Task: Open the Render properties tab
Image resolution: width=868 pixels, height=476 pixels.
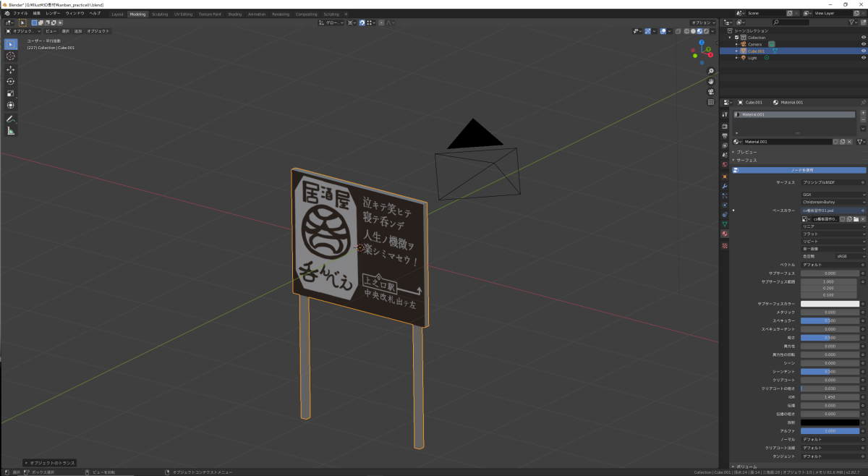Action: click(x=725, y=126)
